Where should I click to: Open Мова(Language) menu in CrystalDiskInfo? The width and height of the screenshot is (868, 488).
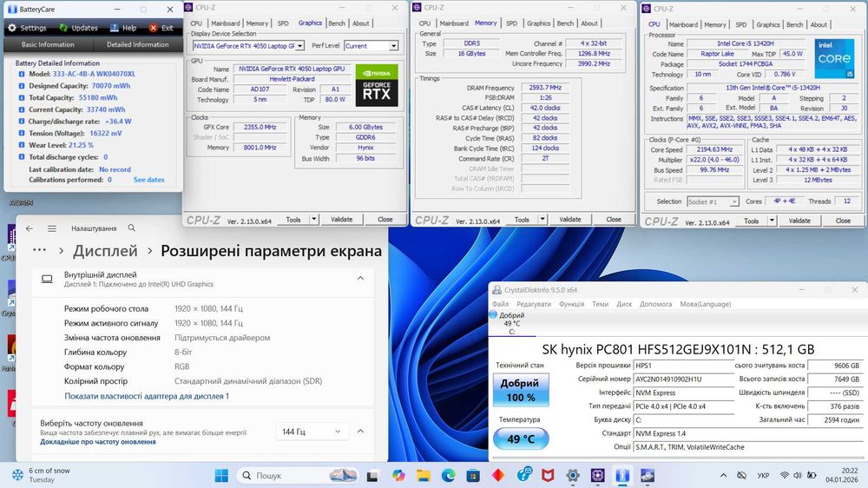[x=705, y=304]
